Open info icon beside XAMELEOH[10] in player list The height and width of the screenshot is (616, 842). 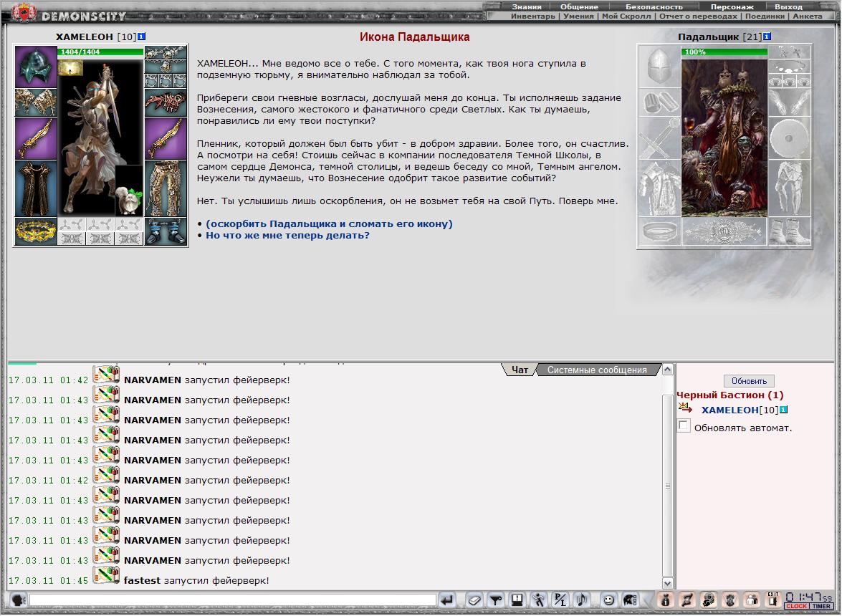click(783, 410)
